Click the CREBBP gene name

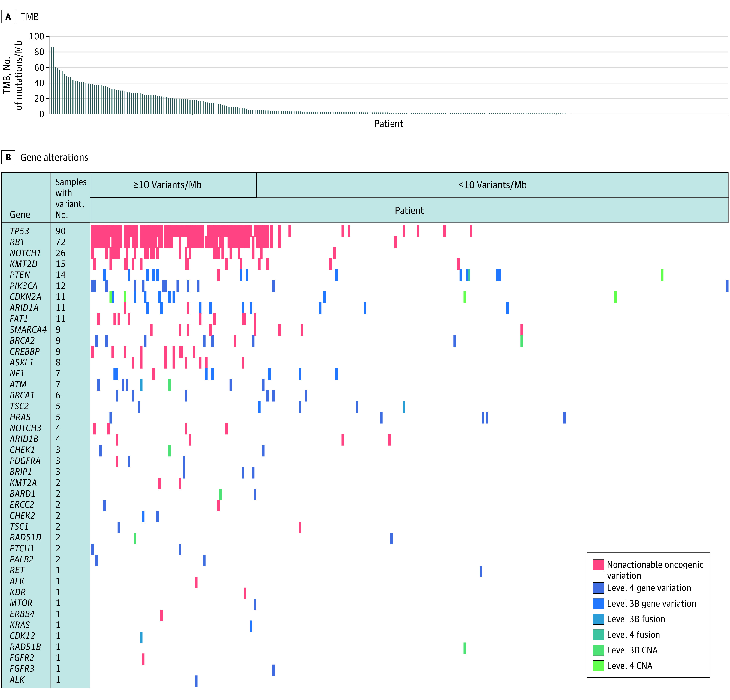click(x=25, y=351)
